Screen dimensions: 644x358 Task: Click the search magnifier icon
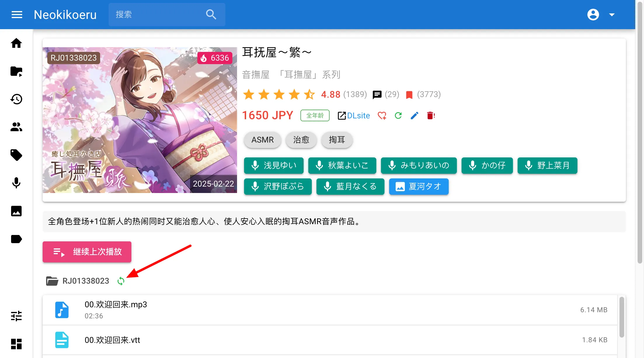pyautogui.click(x=211, y=15)
